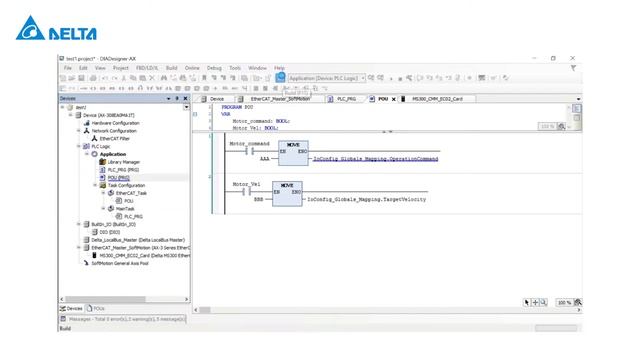The width and height of the screenshot is (640, 360).
Task: Click the Delete X toolbar icon
Action: click(152, 78)
